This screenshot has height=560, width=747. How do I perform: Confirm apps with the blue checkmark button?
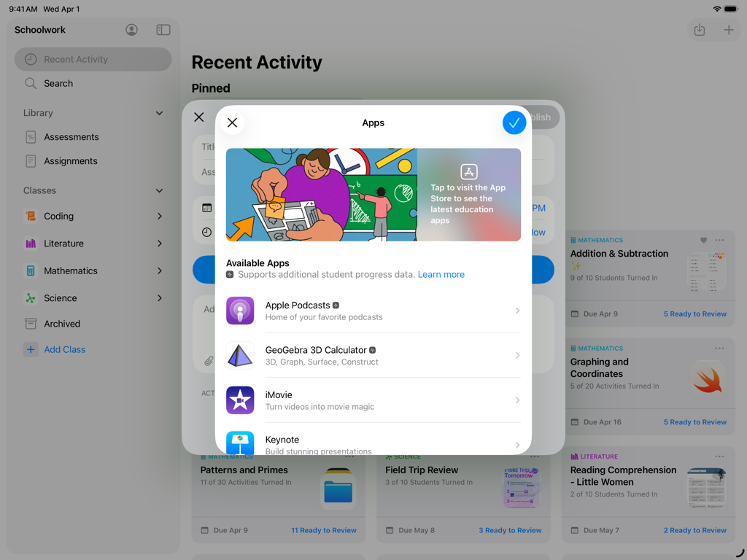[514, 122]
